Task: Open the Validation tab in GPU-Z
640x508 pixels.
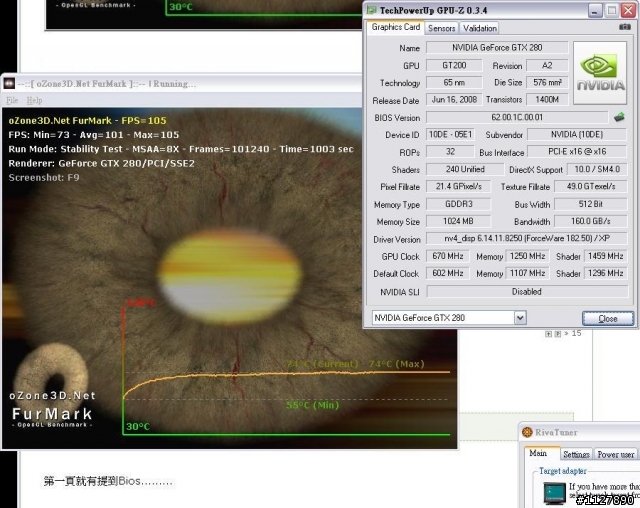Action: 480,28
